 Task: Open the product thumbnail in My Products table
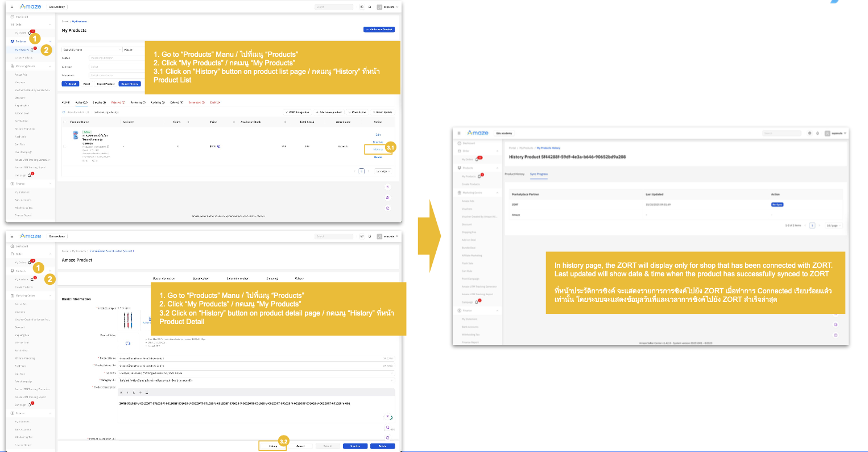76,135
